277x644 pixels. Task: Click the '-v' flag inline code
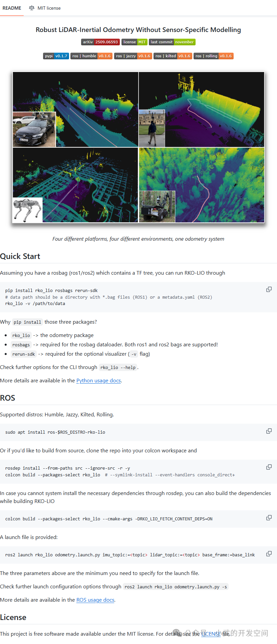coord(134,354)
